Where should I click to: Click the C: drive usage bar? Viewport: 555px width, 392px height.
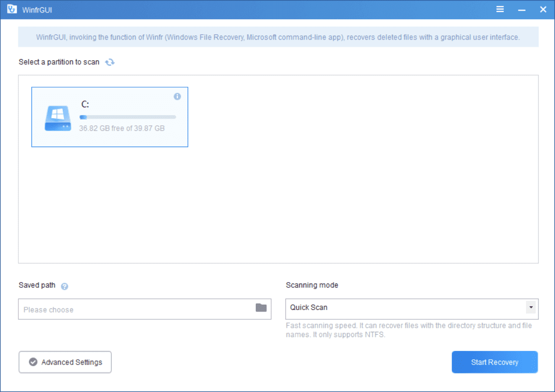[x=127, y=117]
